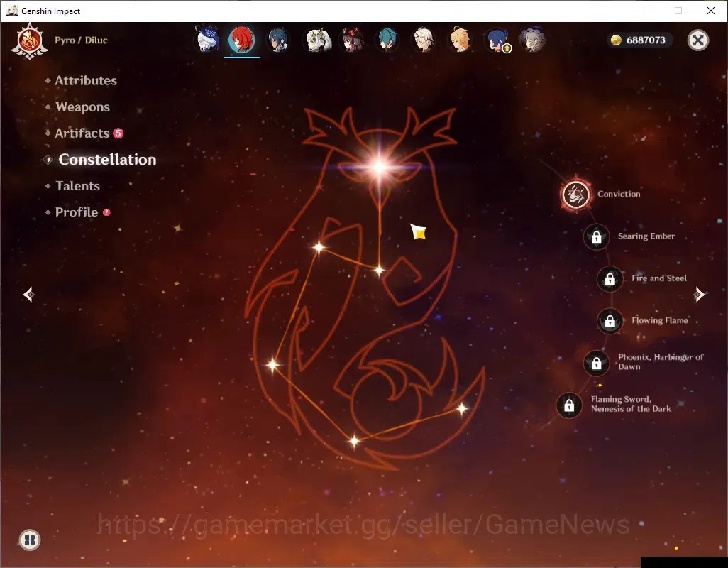Pick the grey-haired portrait wearing a dark hat

532,40
